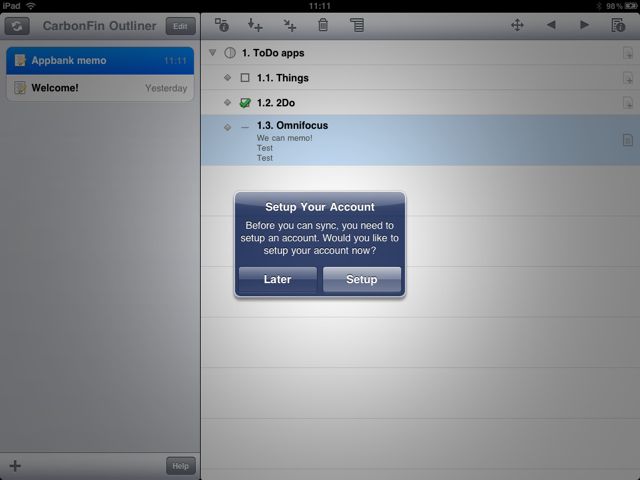
Task: Select the Appbank memo outline
Action: click(100, 60)
